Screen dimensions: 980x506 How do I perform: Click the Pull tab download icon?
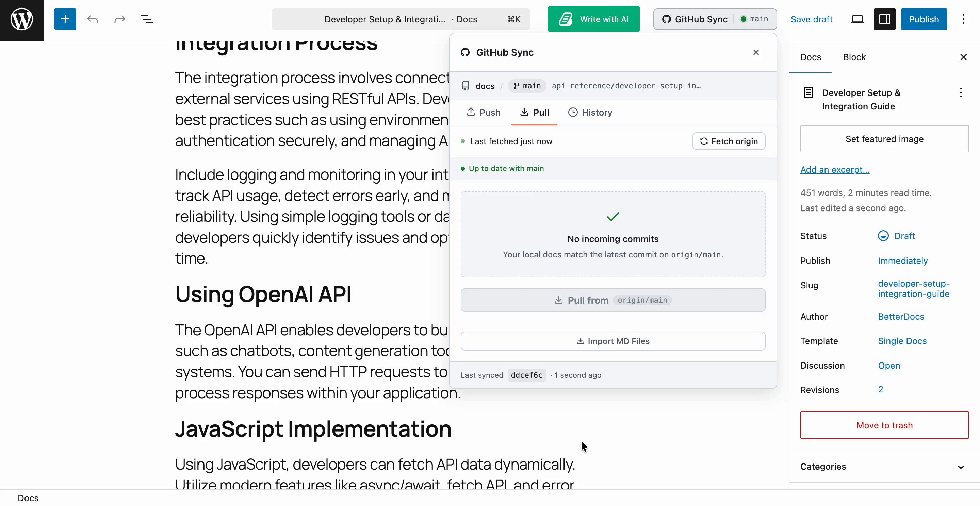[x=524, y=112]
